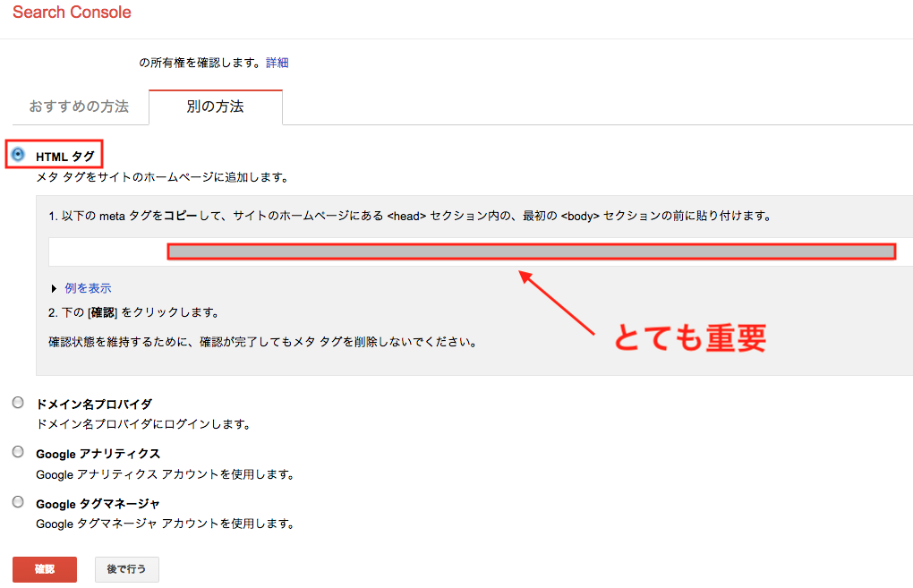Switch to the 別の方法 tab

coord(216,107)
